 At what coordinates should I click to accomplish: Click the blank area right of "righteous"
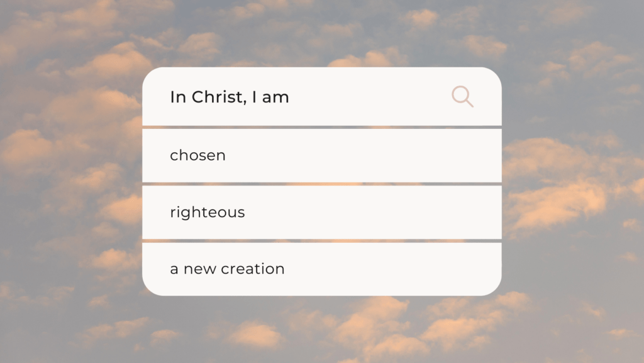372,212
